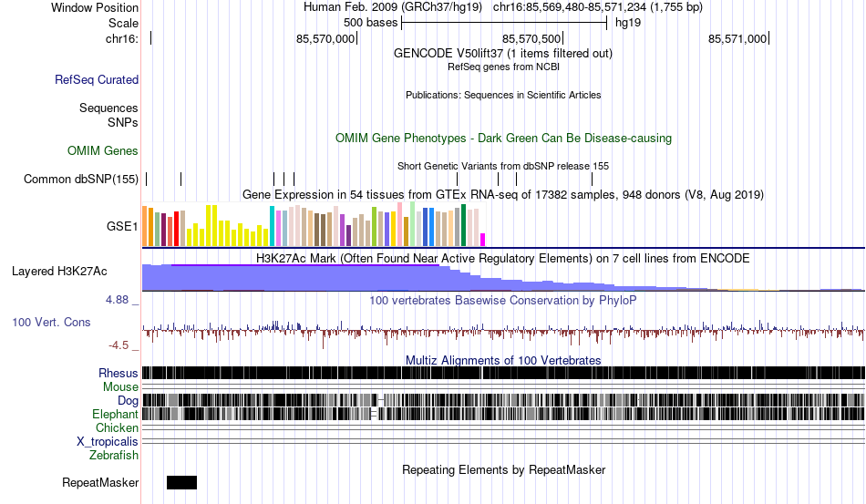Click the dark green GSE1 expression bar
Screen dimensions: 866x504
point(463,225)
